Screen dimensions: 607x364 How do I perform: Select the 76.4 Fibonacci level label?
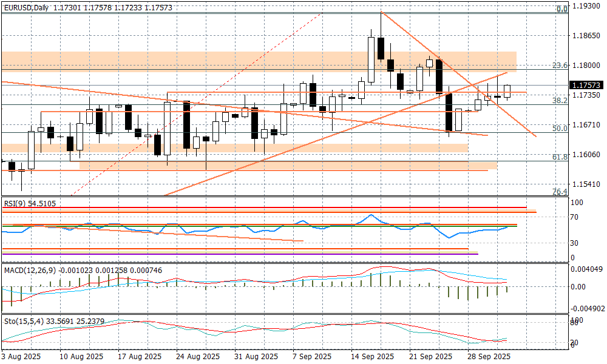(x=560, y=192)
